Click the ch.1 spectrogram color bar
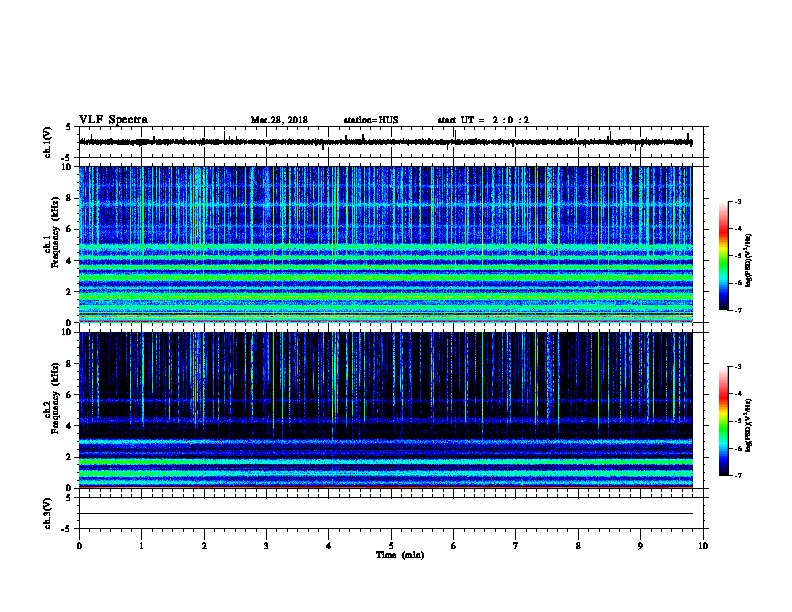792x612 pixels. click(x=723, y=256)
